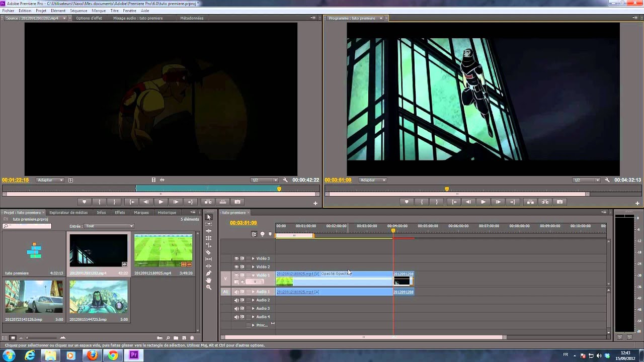
Task: Open the Séquence menu
Action: click(78, 11)
